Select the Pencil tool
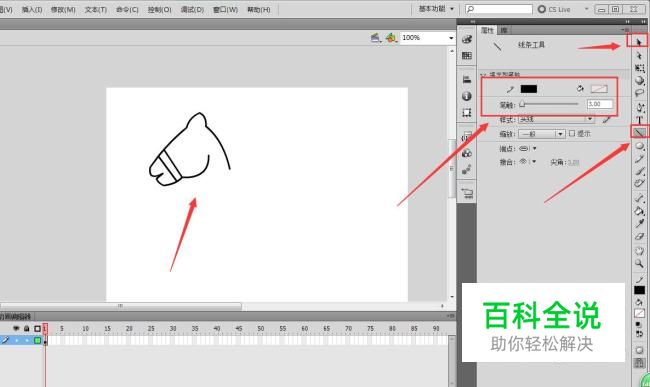The image size is (650, 387). (640, 159)
